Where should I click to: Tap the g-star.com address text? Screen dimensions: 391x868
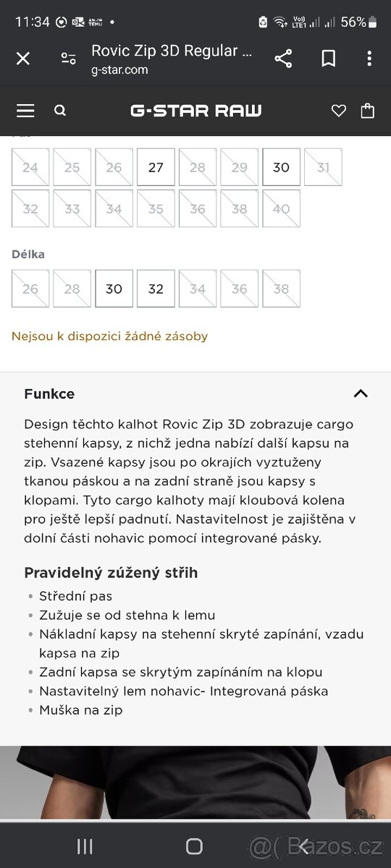click(119, 70)
